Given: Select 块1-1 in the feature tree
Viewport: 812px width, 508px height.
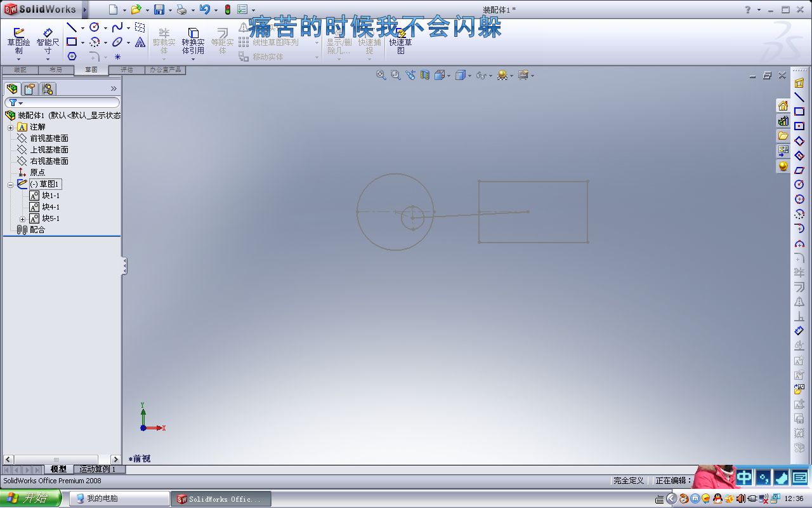Looking at the screenshot, I should pyautogui.click(x=44, y=196).
